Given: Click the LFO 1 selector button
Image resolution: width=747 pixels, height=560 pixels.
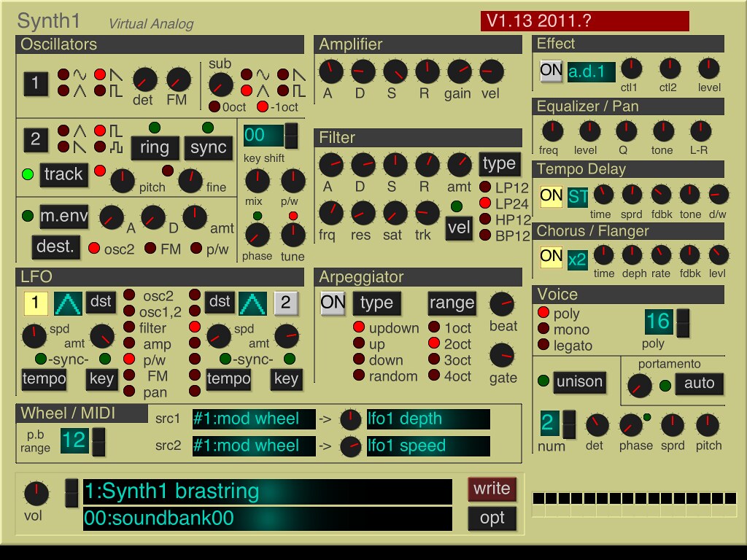Looking at the screenshot, I should pyautogui.click(x=36, y=303).
